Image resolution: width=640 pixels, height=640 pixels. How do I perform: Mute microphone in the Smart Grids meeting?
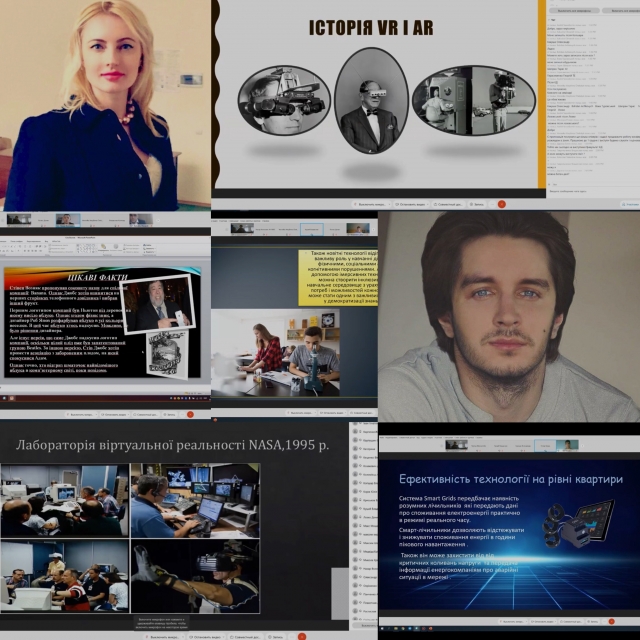point(512,622)
